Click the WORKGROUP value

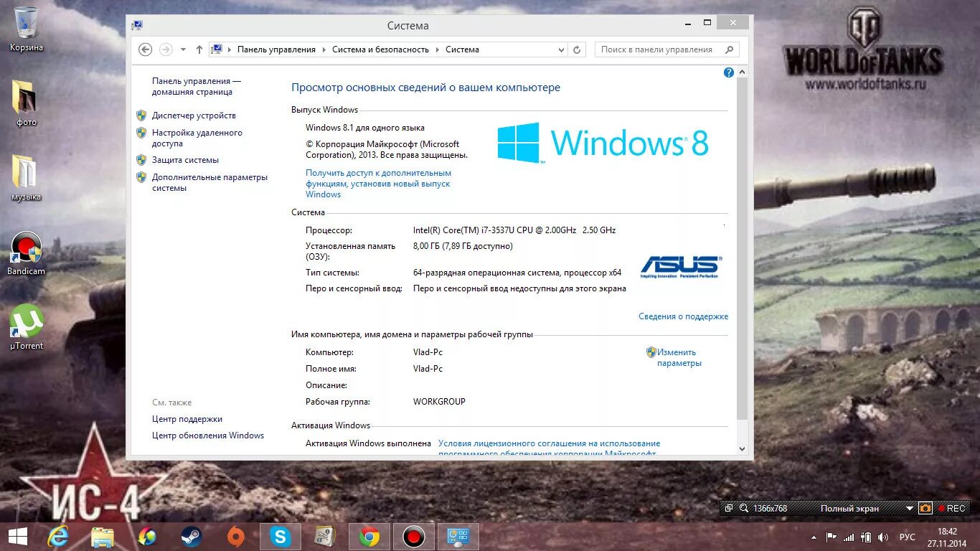click(x=439, y=402)
